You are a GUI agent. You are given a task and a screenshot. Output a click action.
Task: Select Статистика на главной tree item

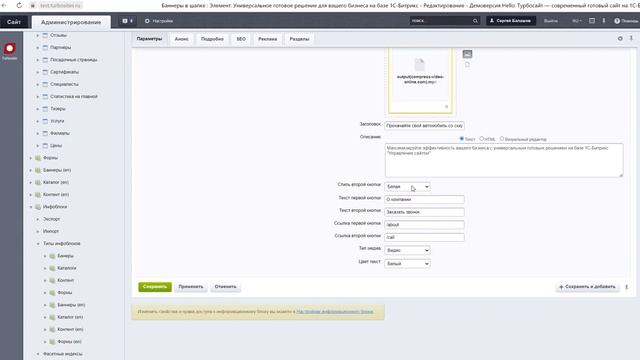click(x=73, y=97)
